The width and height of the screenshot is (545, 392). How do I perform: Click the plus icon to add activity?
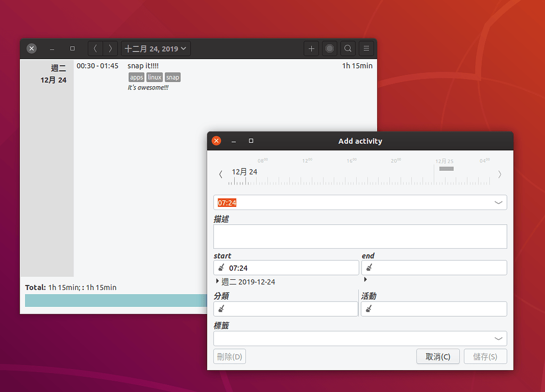tap(311, 49)
